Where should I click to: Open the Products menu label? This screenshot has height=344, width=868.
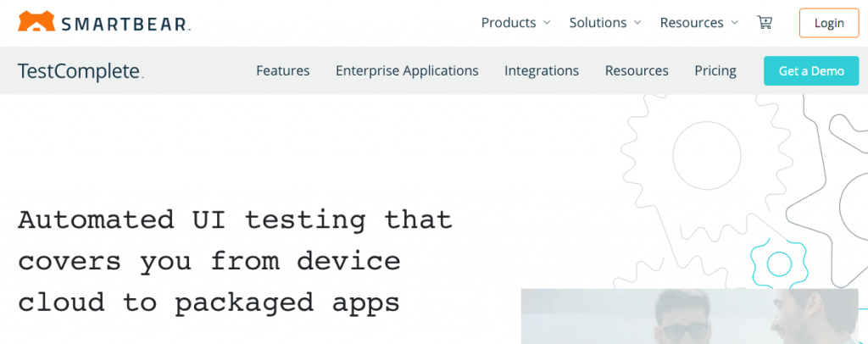509,23
